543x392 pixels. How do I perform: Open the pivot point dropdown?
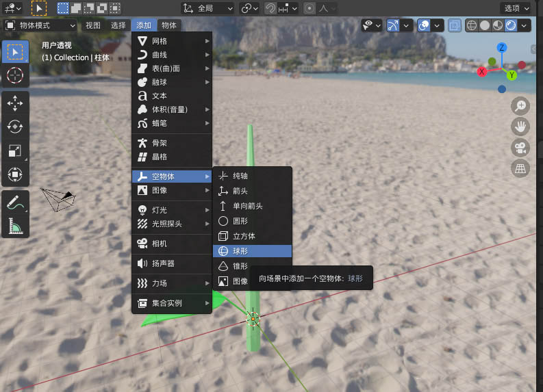pyautogui.click(x=250, y=8)
